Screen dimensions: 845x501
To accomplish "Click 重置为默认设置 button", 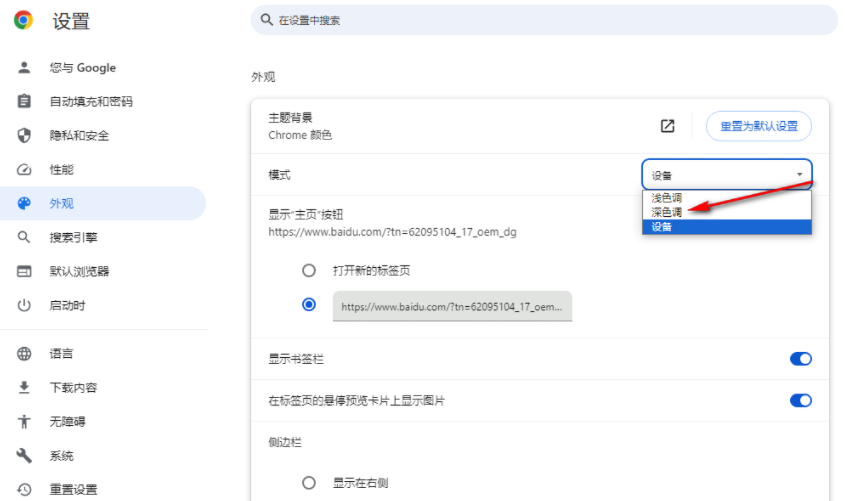I will coord(759,126).
